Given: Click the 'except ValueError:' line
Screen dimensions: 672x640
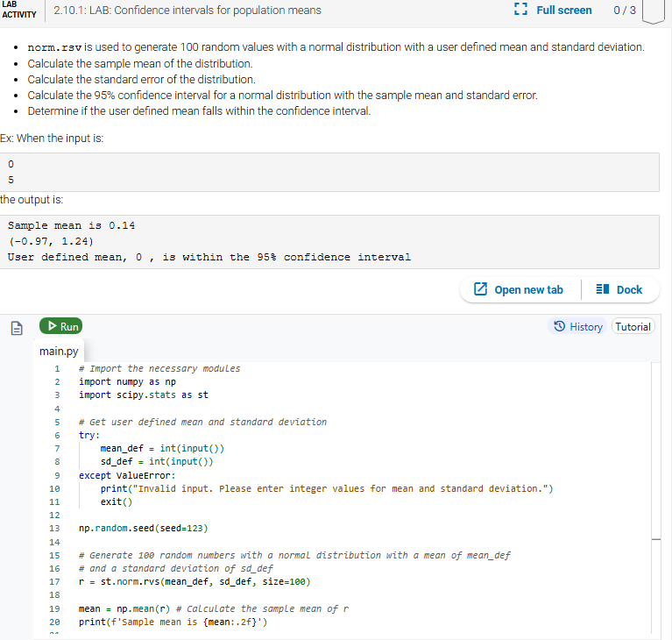Looking at the screenshot, I should click(x=127, y=476).
